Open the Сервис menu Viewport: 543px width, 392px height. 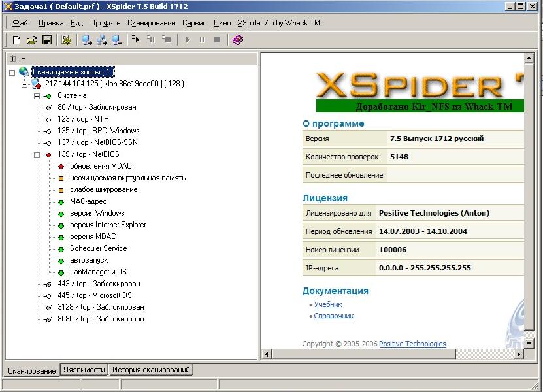[x=194, y=23]
